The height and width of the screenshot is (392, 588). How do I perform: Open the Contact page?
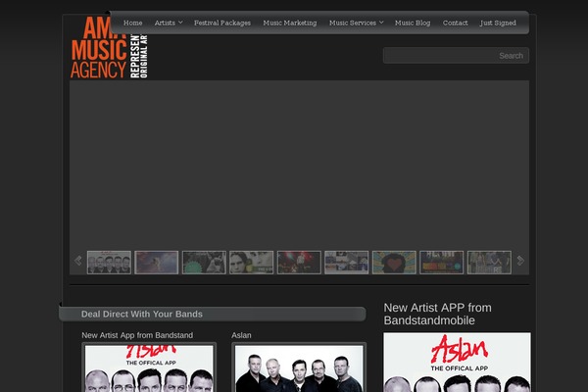(x=455, y=23)
